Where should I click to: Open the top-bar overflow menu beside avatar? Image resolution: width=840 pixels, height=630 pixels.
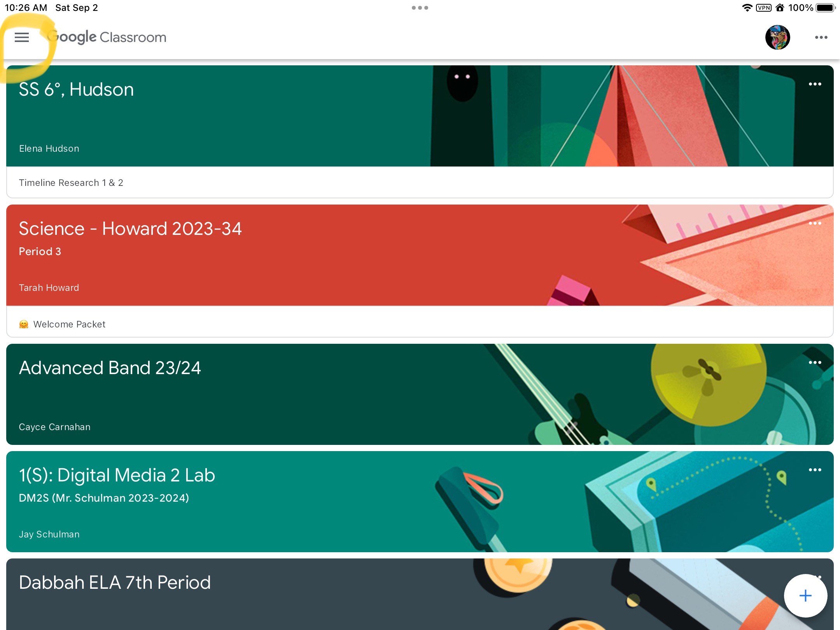pos(821,37)
